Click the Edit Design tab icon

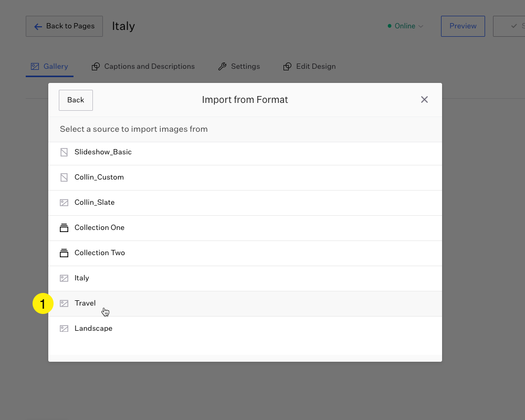(287, 66)
